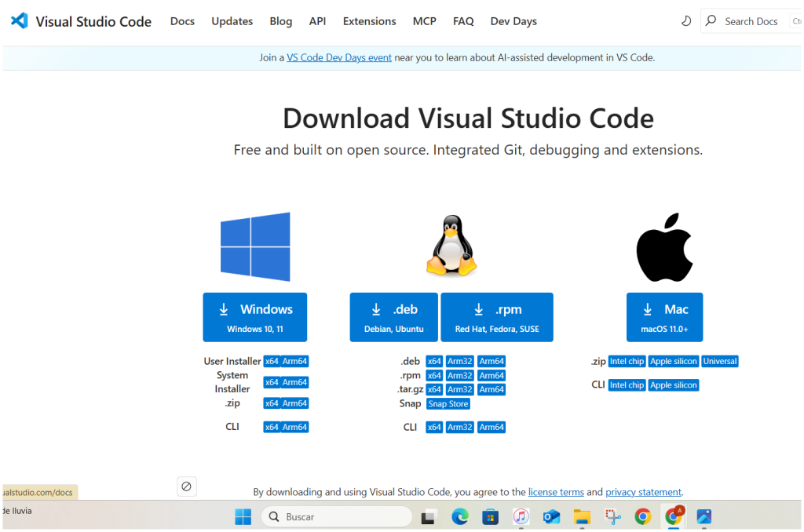
Task: Toggle the dark theme moon icon
Action: click(x=685, y=21)
